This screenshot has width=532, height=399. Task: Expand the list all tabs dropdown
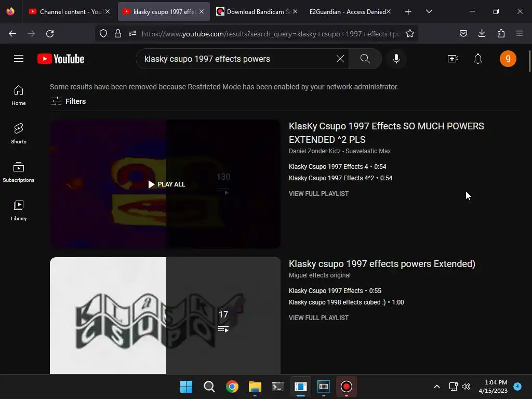point(429,11)
